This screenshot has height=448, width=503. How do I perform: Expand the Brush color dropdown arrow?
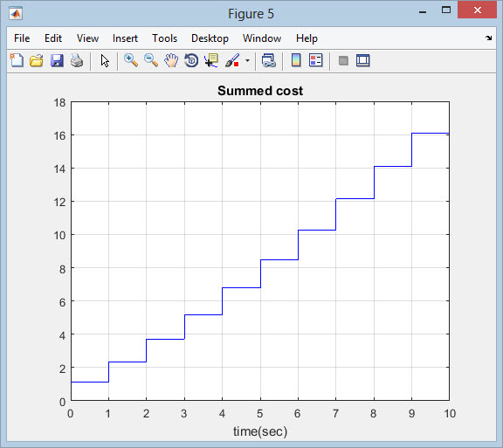click(247, 60)
